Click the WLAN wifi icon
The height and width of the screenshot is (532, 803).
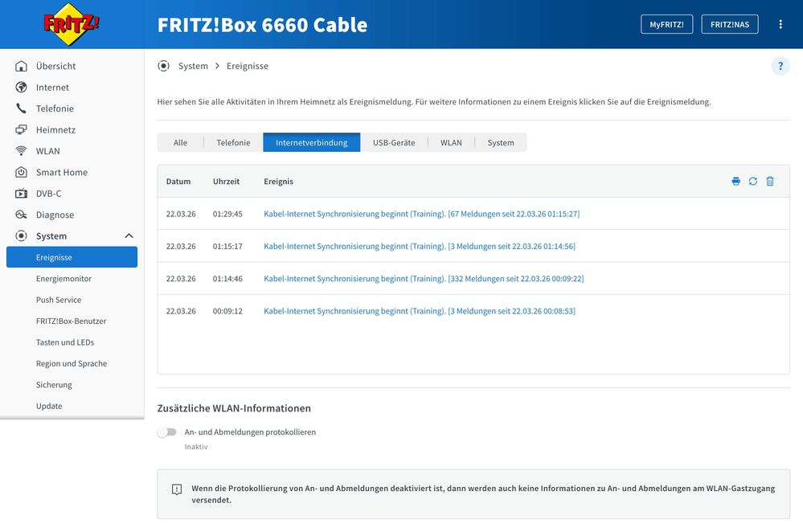[x=21, y=151]
